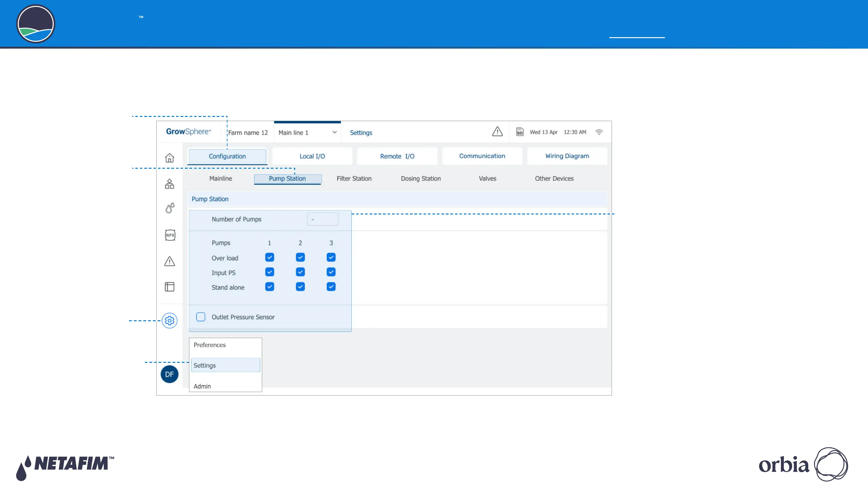Click the DF user avatar
Image resolution: width=868 pixels, height=488 pixels.
(x=169, y=374)
